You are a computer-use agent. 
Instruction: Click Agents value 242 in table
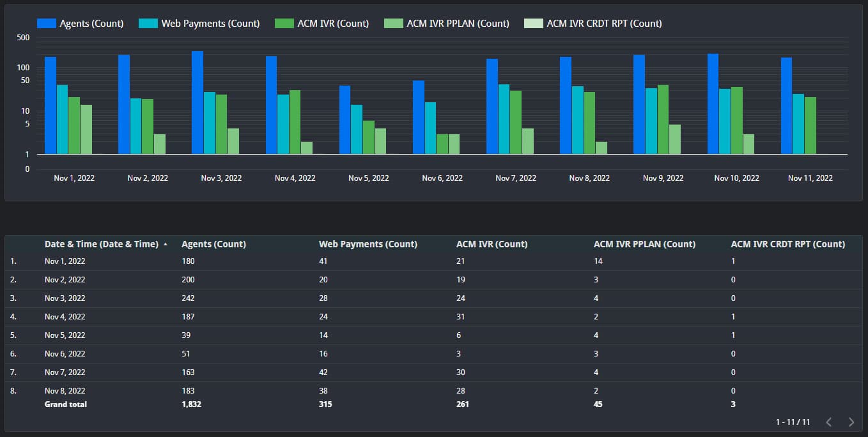pyautogui.click(x=188, y=298)
